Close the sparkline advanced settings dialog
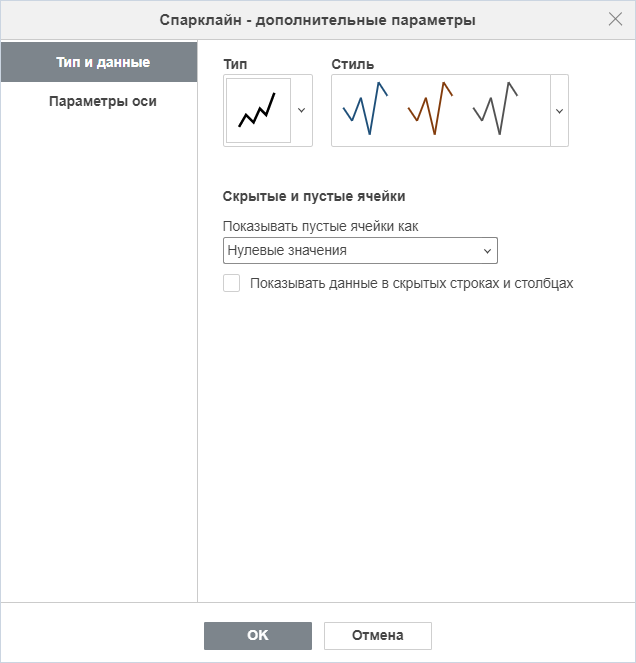This screenshot has width=636, height=663. pos(615,19)
